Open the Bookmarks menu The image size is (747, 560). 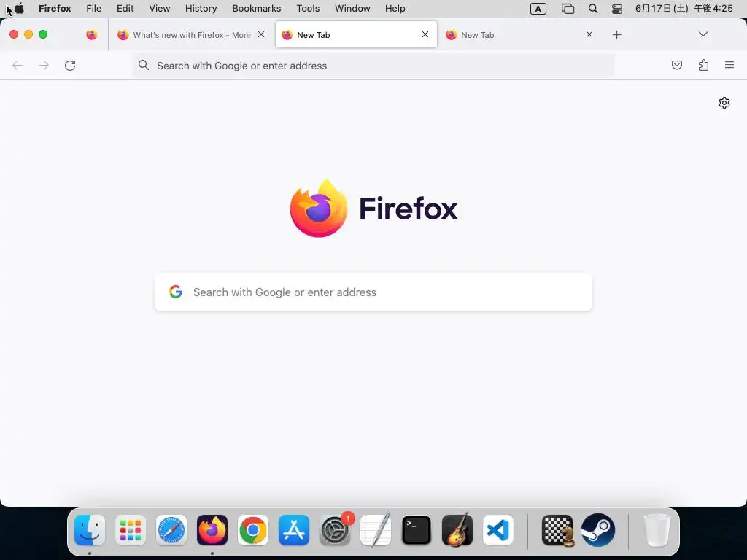tap(256, 9)
